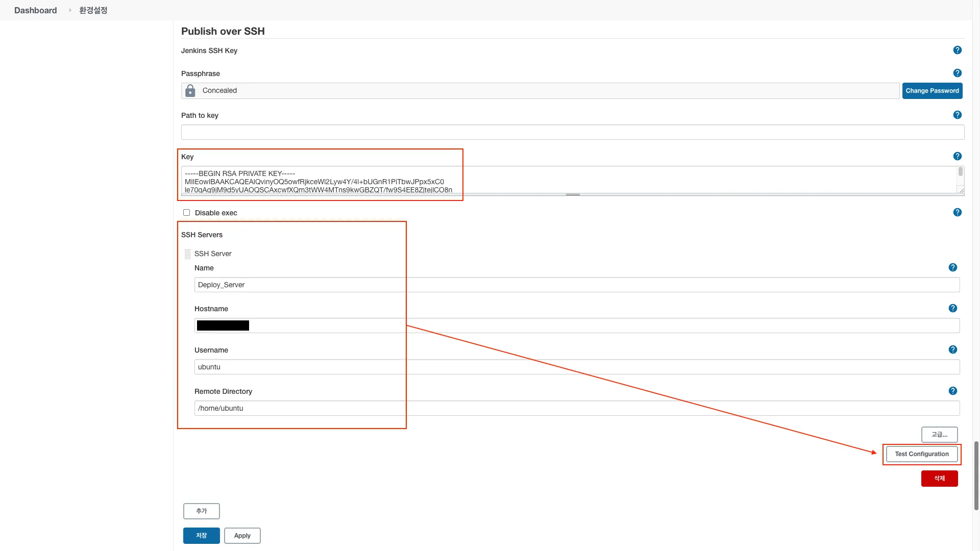Show help for Hostname field
This screenshot has height=551, width=980.
[x=952, y=308]
